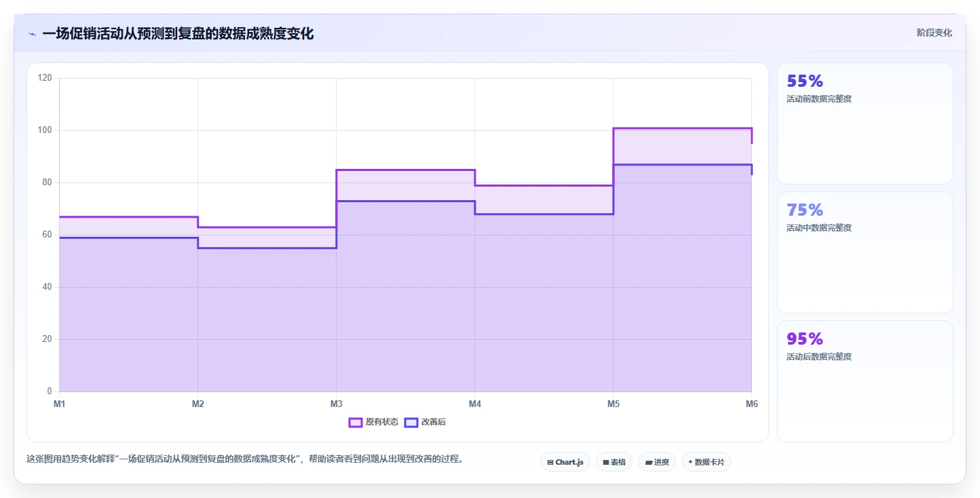This screenshot has width=980, height=498.
Task: Click the 60 y-axis value
Action: pos(47,235)
